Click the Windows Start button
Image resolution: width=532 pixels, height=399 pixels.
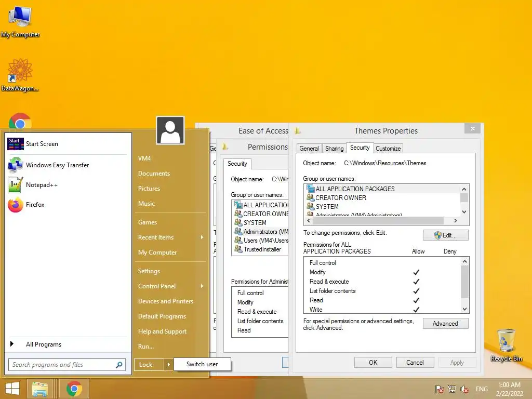12,389
